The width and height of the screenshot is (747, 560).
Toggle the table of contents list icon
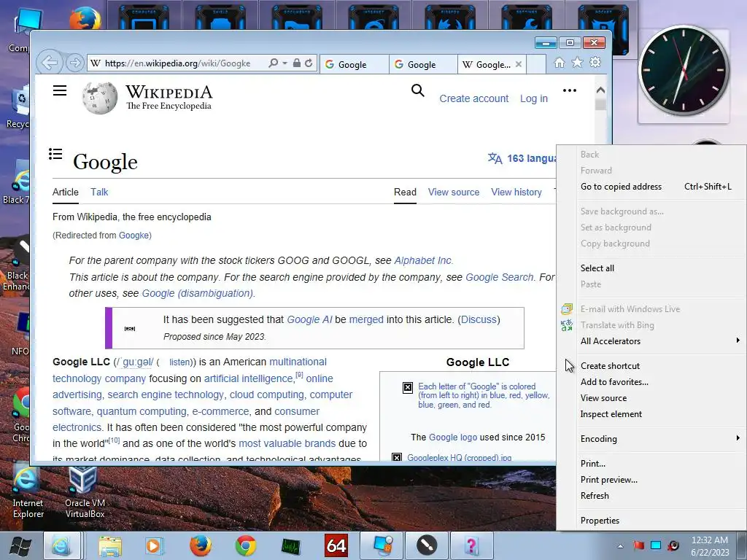point(55,154)
